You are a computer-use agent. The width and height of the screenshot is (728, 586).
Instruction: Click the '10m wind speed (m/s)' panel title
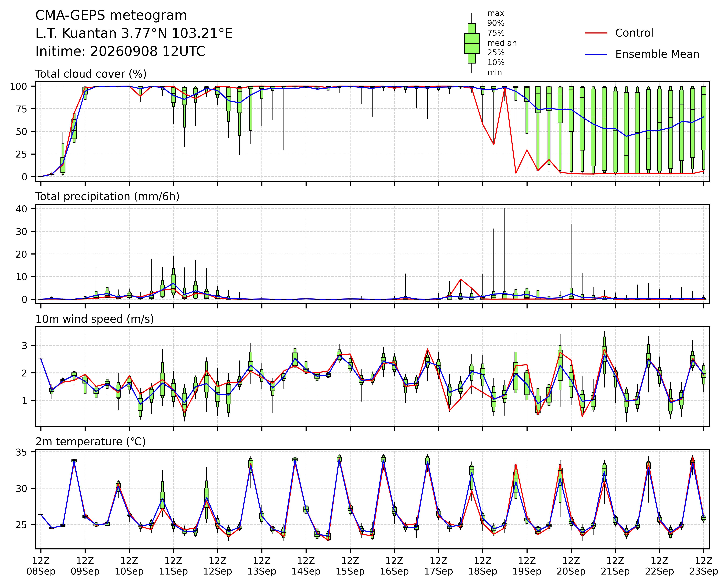[95, 319]
